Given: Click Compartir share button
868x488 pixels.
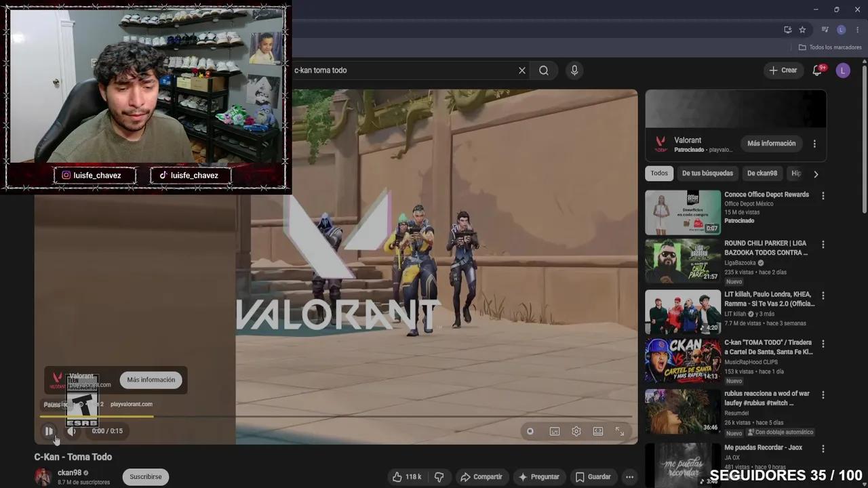Looking at the screenshot, I should tap(482, 477).
